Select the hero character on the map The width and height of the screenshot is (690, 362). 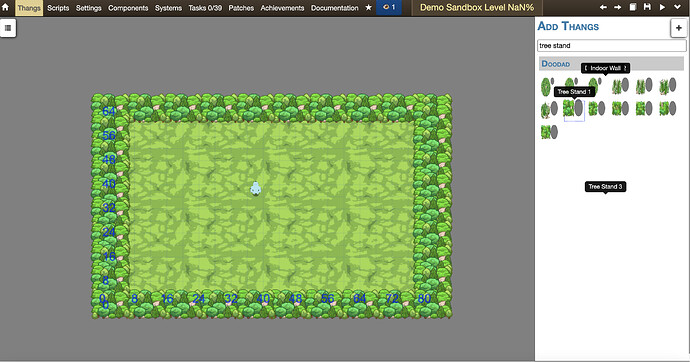(x=256, y=188)
